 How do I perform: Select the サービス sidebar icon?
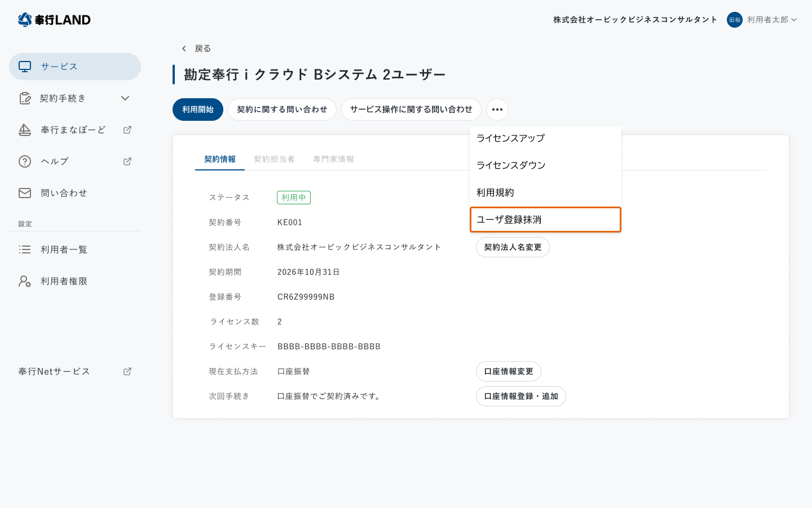pos(24,66)
